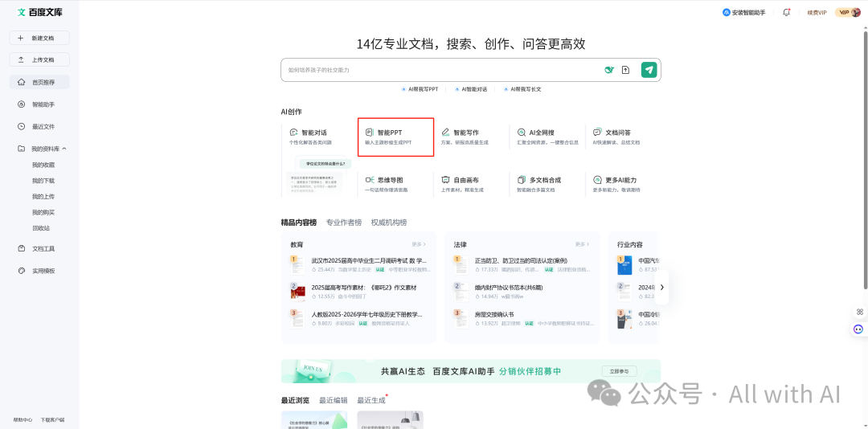This screenshot has height=429, width=868.
Task: Click the carousel next arrow button
Action: coord(661,288)
